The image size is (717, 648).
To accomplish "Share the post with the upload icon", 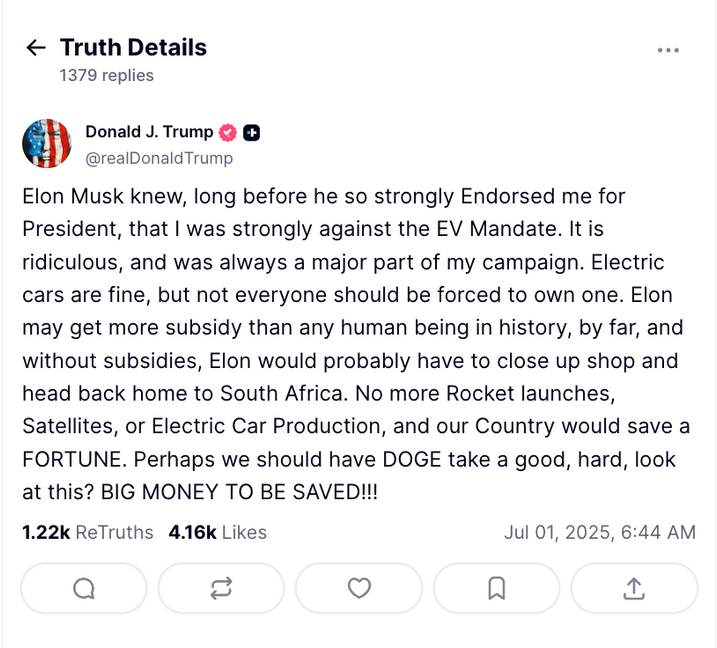I will click(634, 589).
